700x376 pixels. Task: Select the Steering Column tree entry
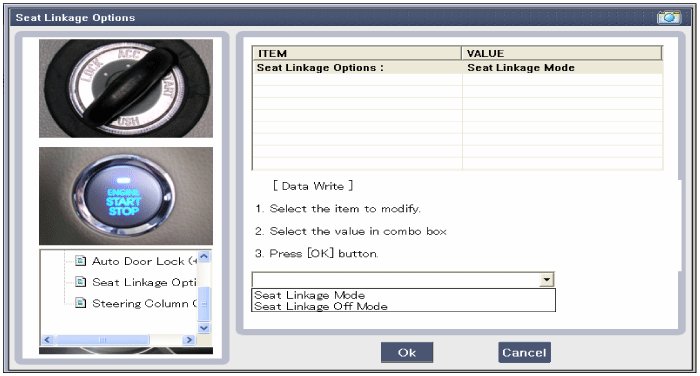[x=144, y=303]
